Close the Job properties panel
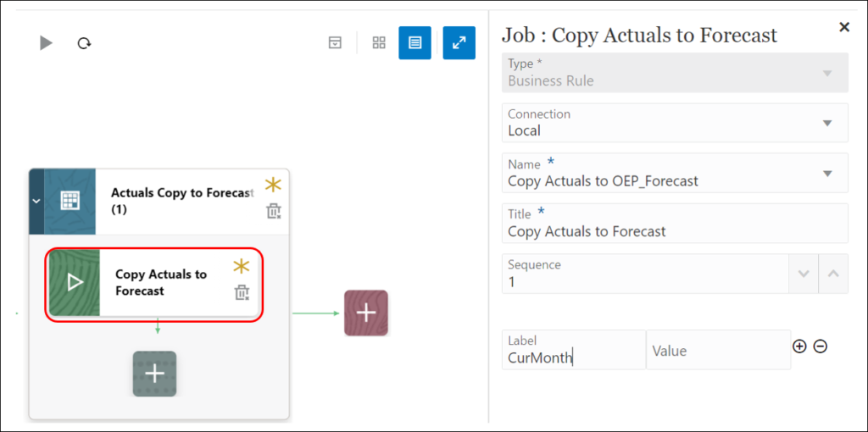The width and height of the screenshot is (868, 432). click(x=843, y=27)
